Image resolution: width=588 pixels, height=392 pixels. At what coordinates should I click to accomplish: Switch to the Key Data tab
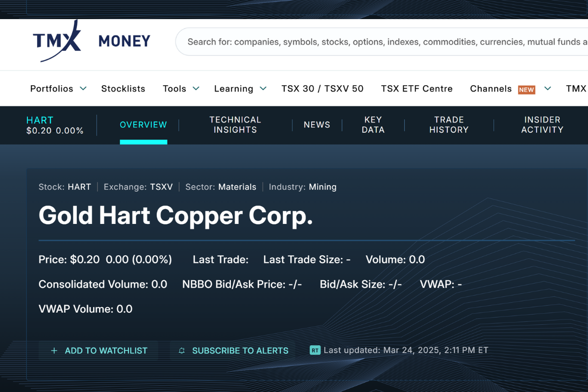pos(373,124)
